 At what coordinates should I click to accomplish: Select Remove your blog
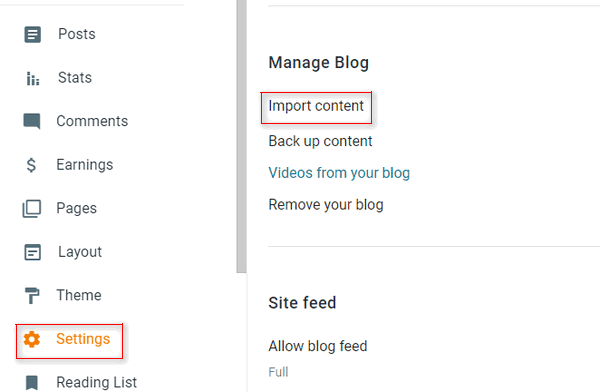click(326, 205)
